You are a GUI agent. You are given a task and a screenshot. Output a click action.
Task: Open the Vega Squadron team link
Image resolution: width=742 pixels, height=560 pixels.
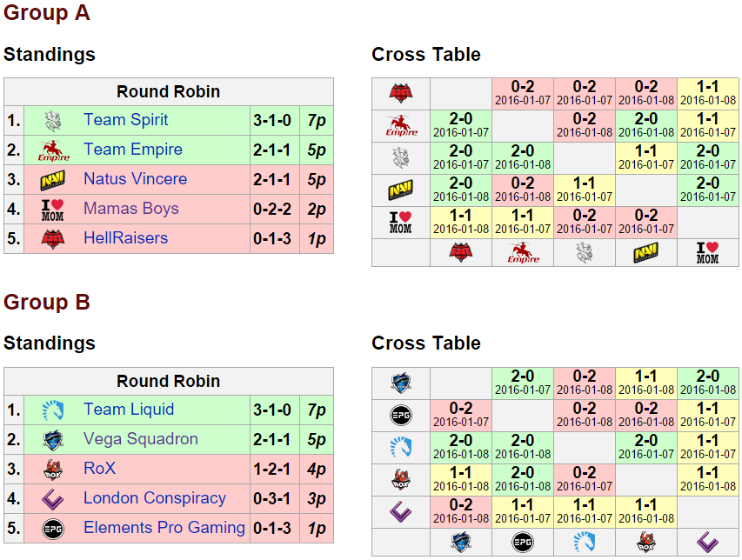[x=140, y=439]
